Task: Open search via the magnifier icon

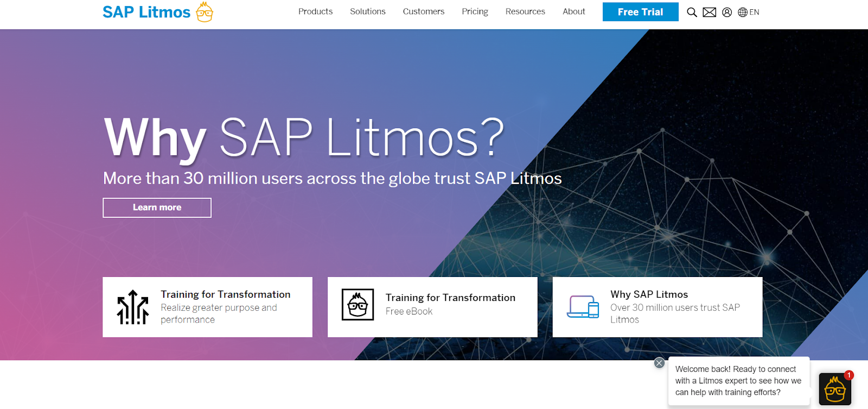Action: 692,12
